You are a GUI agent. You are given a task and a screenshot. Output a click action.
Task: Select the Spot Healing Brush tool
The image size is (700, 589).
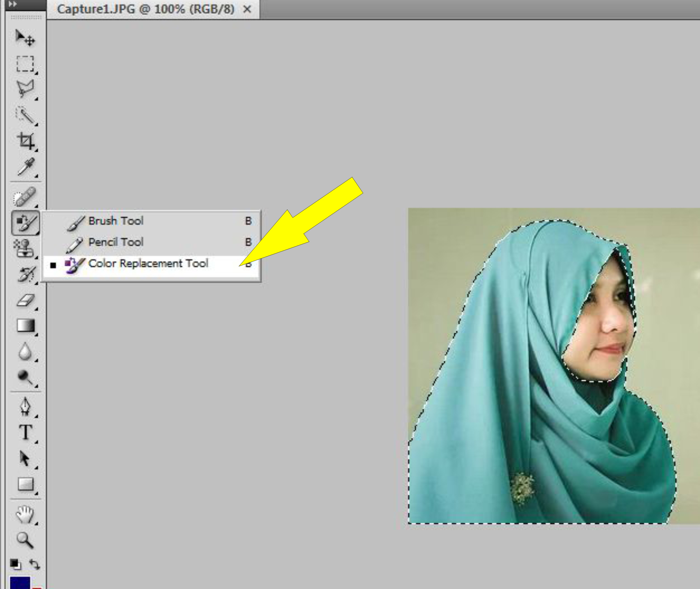click(x=25, y=197)
